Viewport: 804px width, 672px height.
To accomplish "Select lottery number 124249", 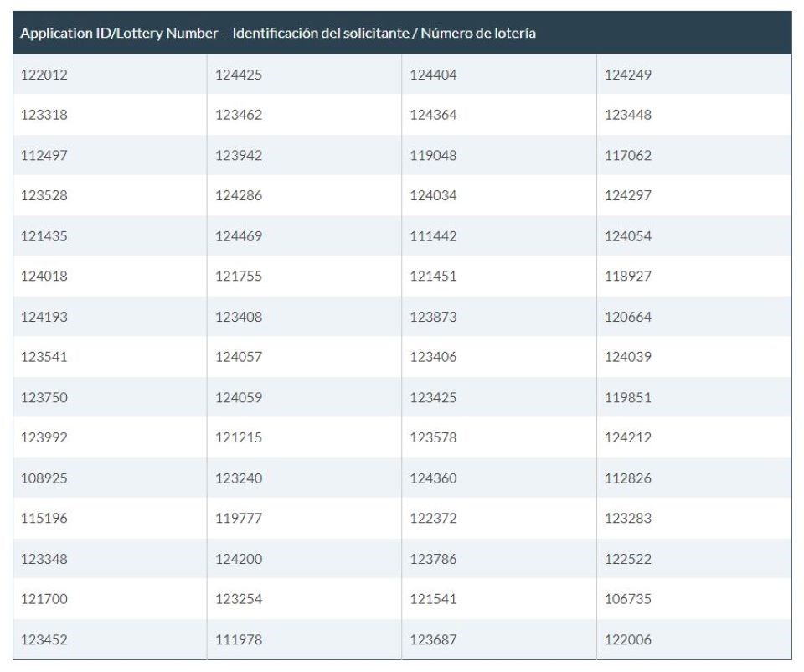I will [627, 75].
